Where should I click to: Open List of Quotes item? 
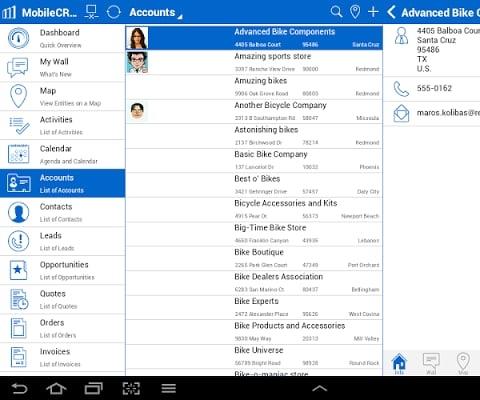(x=63, y=299)
